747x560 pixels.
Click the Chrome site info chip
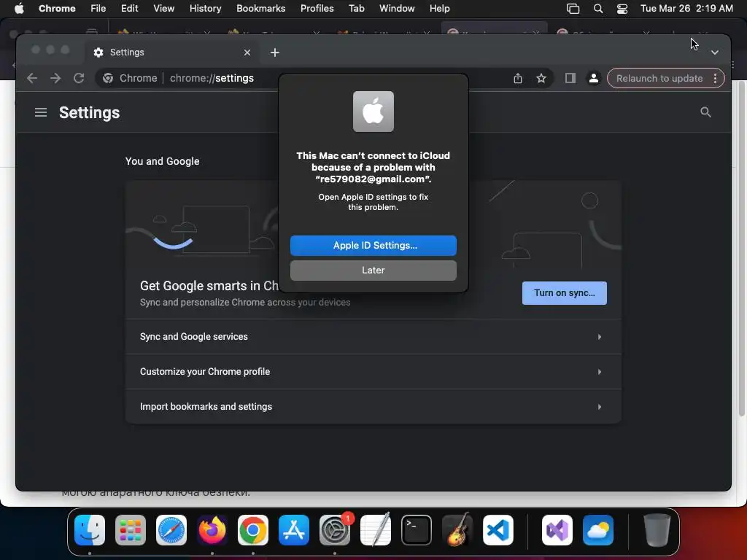pos(130,78)
